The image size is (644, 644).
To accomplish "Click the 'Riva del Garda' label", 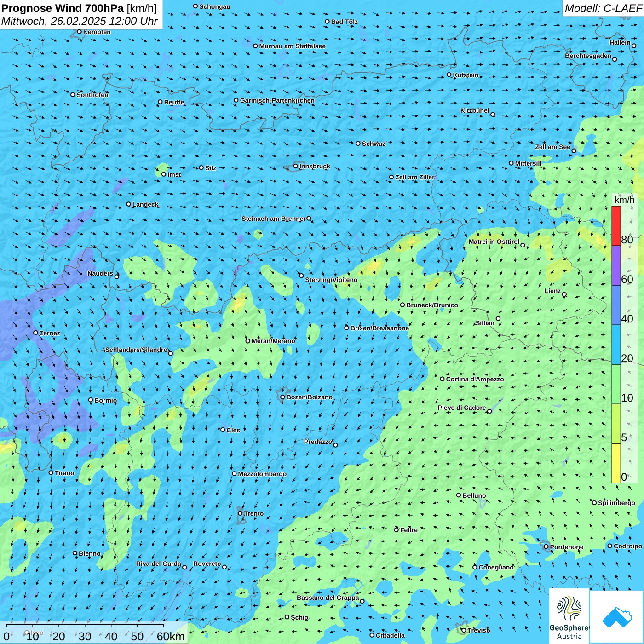I will [x=159, y=563].
